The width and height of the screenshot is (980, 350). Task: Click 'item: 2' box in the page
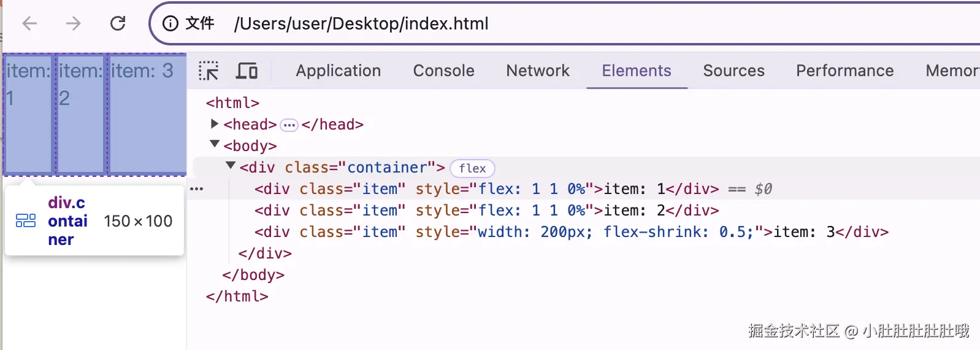pos(81,114)
